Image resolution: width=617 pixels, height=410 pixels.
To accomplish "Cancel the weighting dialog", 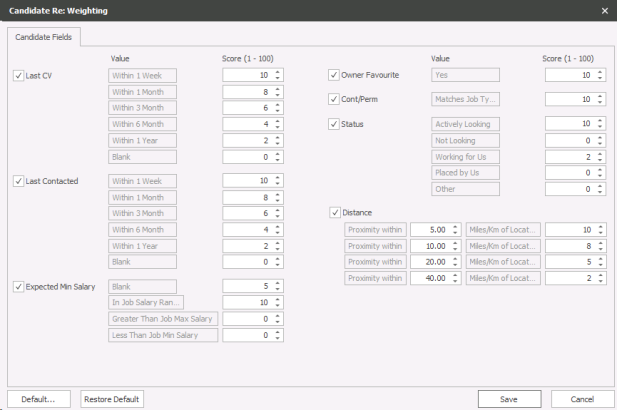I will (x=576, y=399).
